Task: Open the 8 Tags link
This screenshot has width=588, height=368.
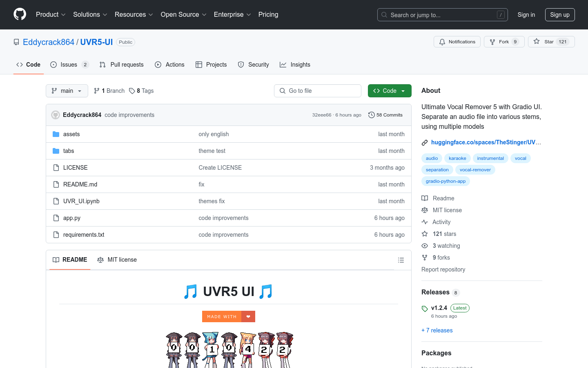Action: point(141,91)
